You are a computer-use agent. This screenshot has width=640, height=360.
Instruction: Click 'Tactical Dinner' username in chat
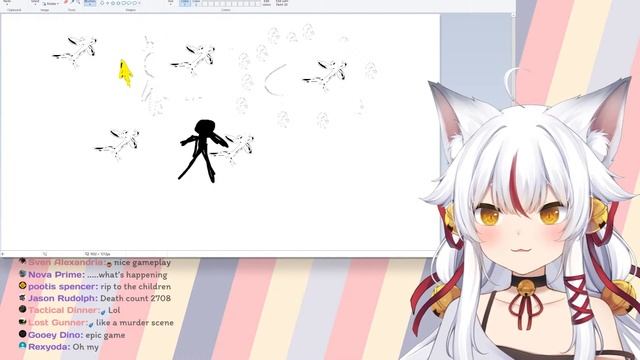click(x=64, y=310)
